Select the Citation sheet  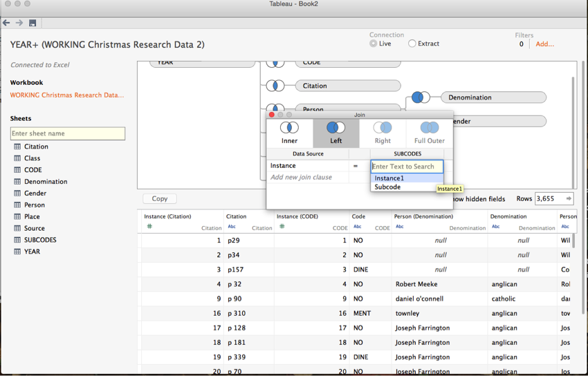point(37,147)
